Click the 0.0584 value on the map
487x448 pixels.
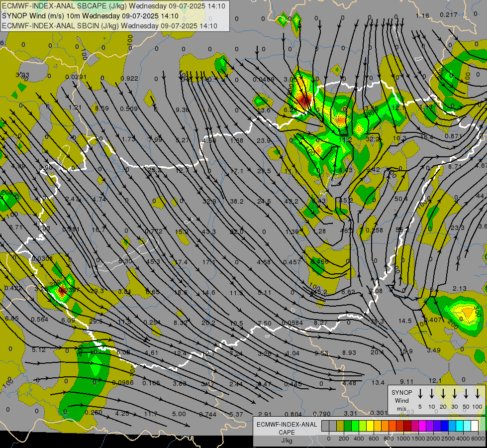[292, 323]
